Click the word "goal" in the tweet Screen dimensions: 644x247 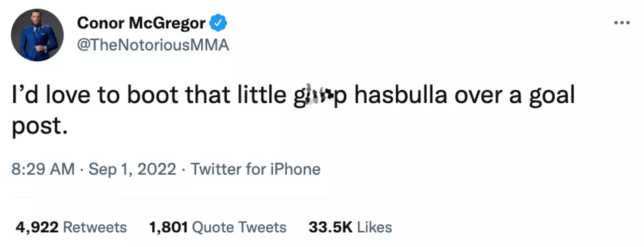tap(552, 96)
